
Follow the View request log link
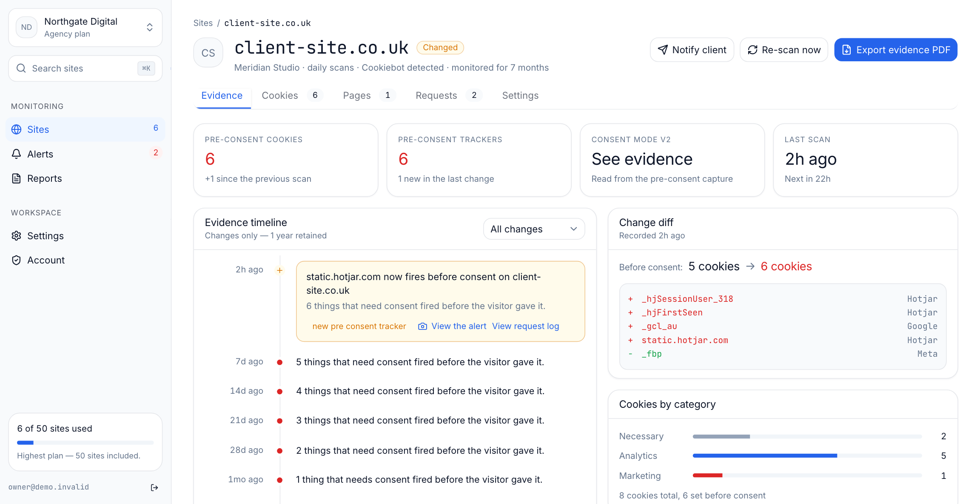pos(525,326)
